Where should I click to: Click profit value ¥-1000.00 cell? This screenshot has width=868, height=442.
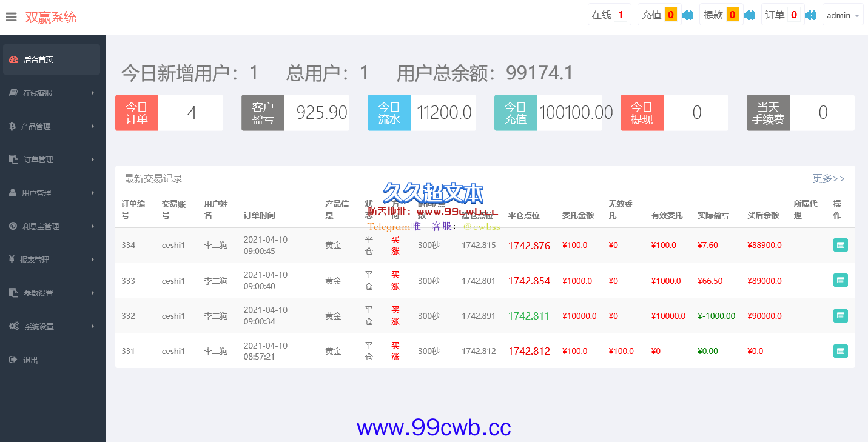(x=716, y=316)
